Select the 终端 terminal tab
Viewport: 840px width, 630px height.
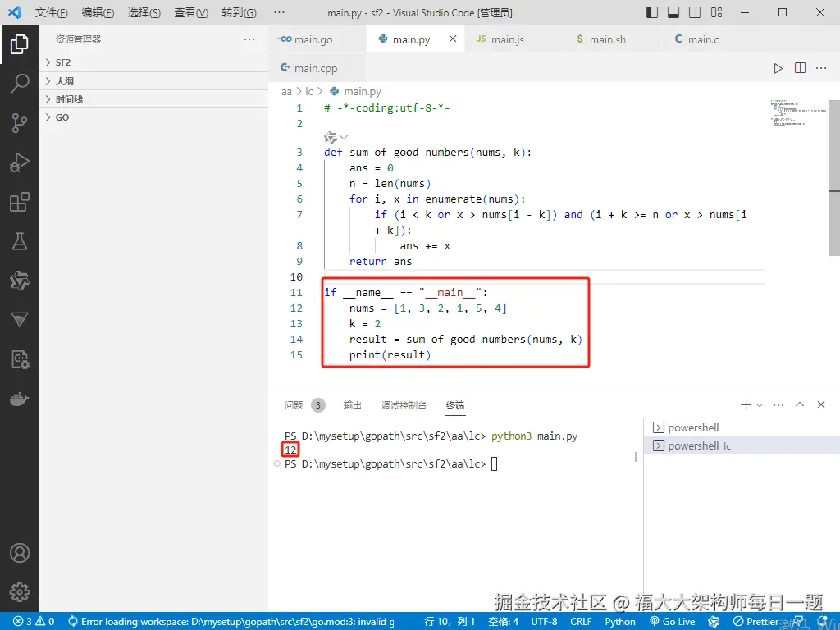point(454,405)
